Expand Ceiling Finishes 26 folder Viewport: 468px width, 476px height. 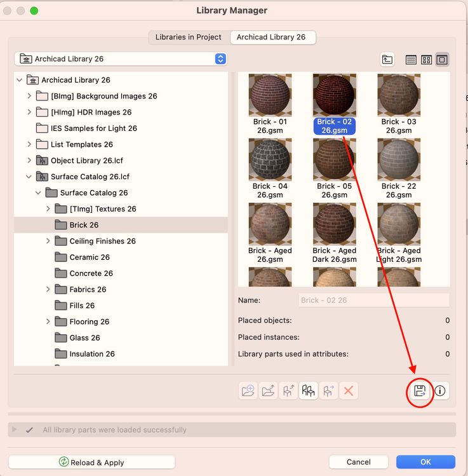coord(48,241)
